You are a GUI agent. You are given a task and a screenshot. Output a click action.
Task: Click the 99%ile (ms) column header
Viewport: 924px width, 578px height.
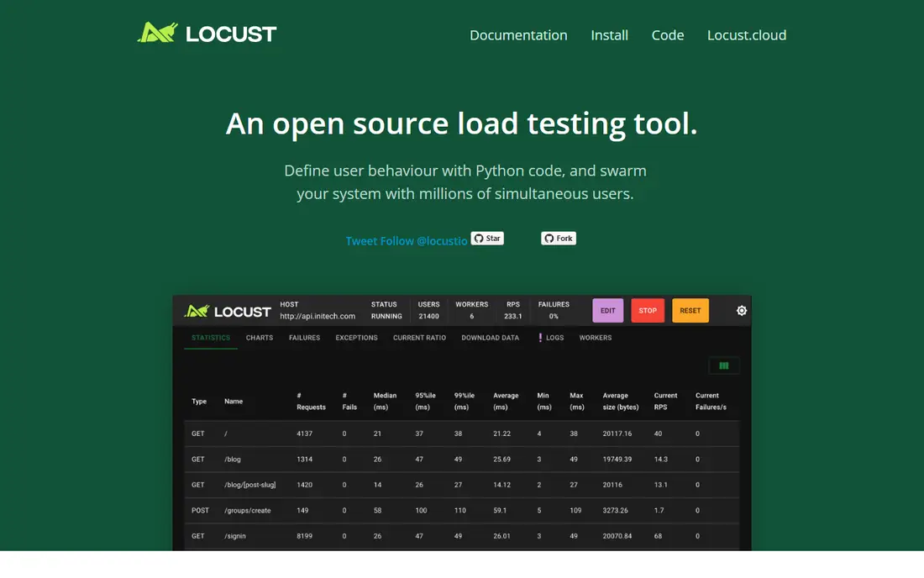[464, 402]
